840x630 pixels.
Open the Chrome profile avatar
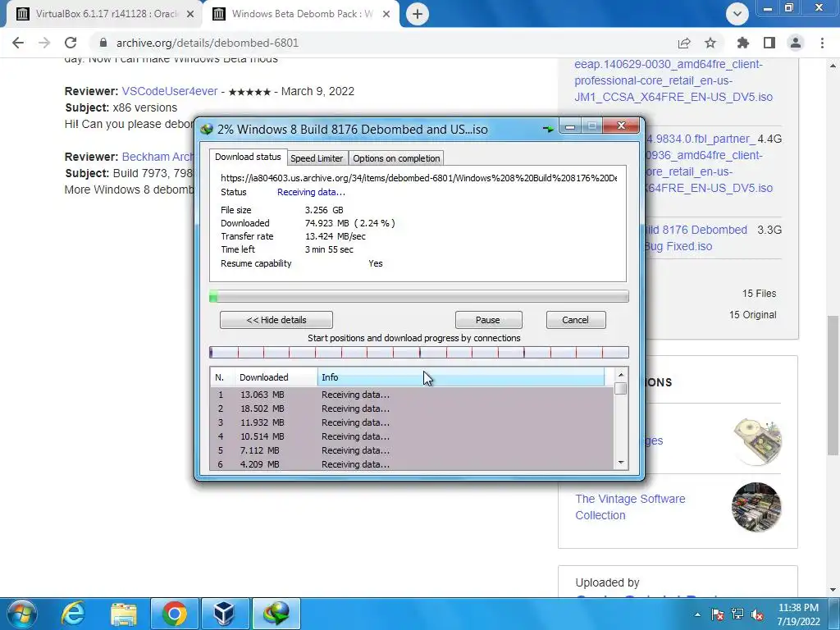tap(796, 43)
